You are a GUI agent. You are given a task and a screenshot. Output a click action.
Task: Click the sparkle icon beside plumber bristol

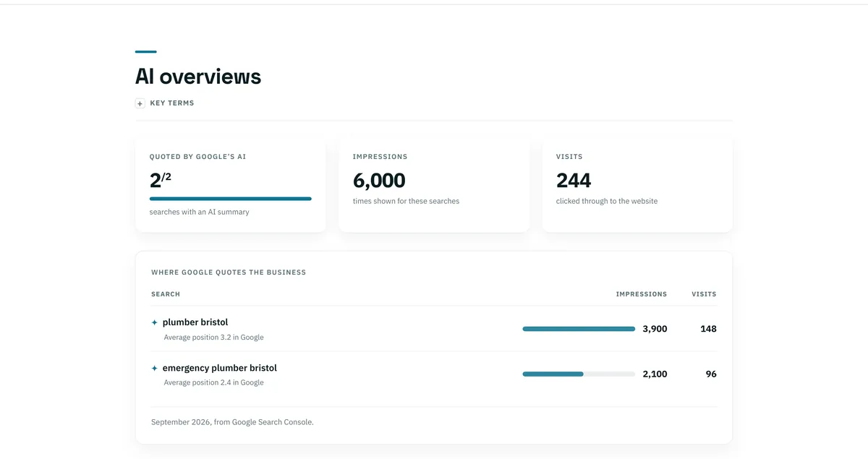coord(154,322)
